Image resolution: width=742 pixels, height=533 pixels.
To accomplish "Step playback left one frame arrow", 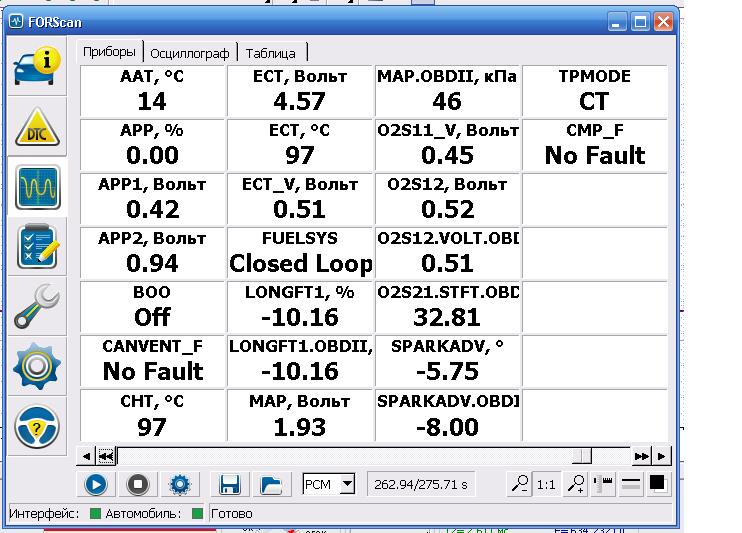I will [x=86, y=456].
